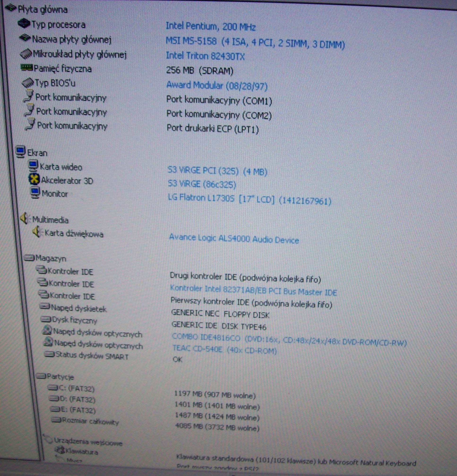Click the Typ BIOS'u chip icon
Image resolution: width=457 pixels, height=476 pixels.
coord(28,82)
